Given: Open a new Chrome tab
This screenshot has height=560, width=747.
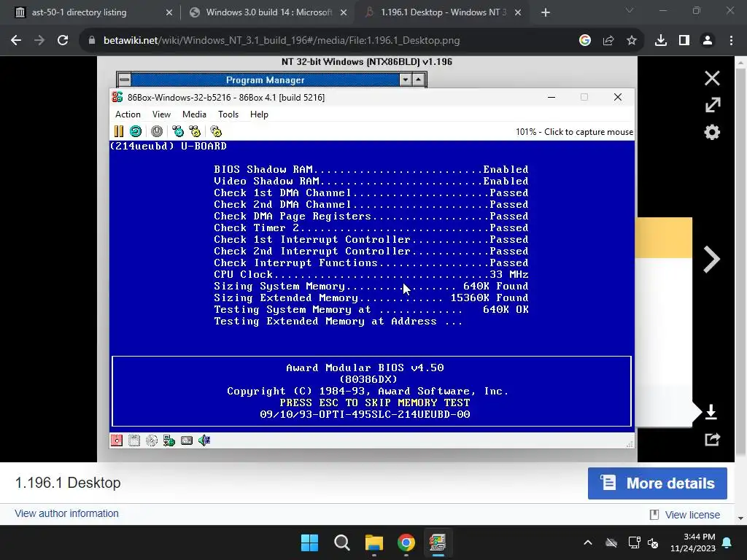Looking at the screenshot, I should 546,12.
